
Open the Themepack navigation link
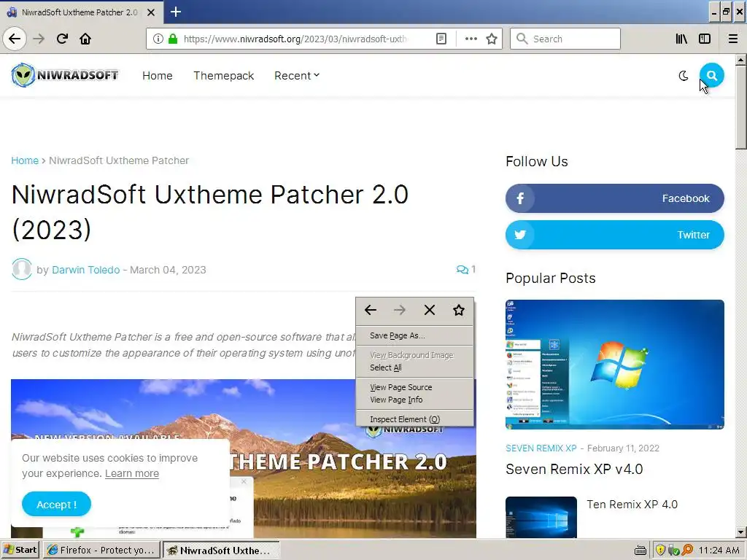(223, 75)
